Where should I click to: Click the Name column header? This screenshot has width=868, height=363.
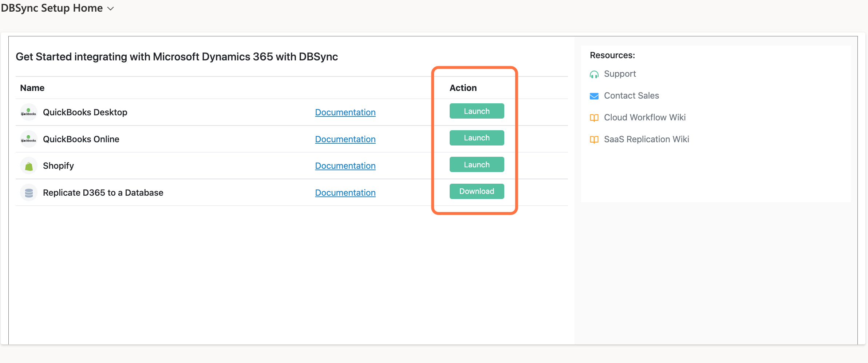pos(32,88)
